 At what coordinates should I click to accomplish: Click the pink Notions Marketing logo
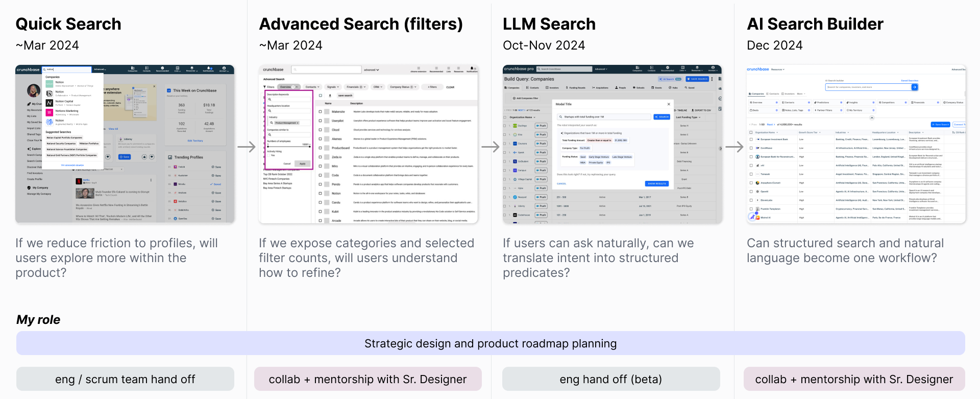point(50,112)
